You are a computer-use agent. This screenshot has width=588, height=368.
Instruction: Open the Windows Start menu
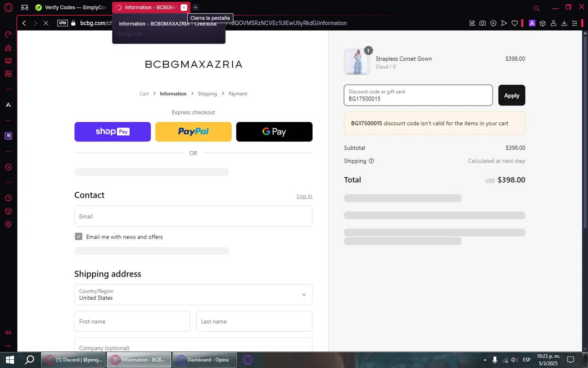[x=10, y=360]
